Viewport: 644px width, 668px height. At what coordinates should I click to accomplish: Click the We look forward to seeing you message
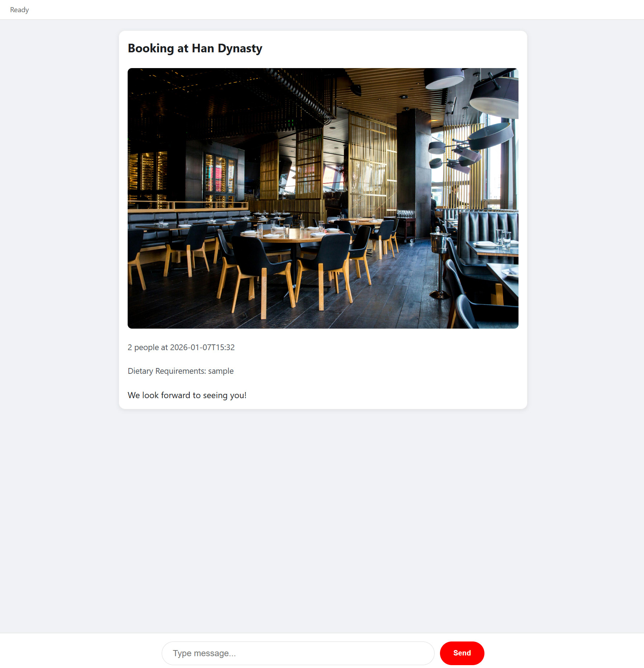187,395
